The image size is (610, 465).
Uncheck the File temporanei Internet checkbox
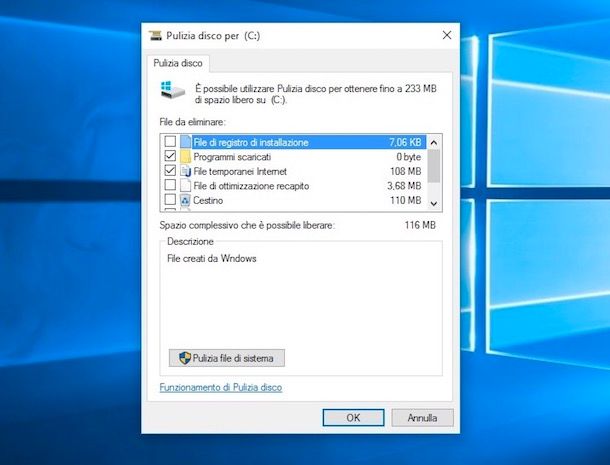pos(170,170)
